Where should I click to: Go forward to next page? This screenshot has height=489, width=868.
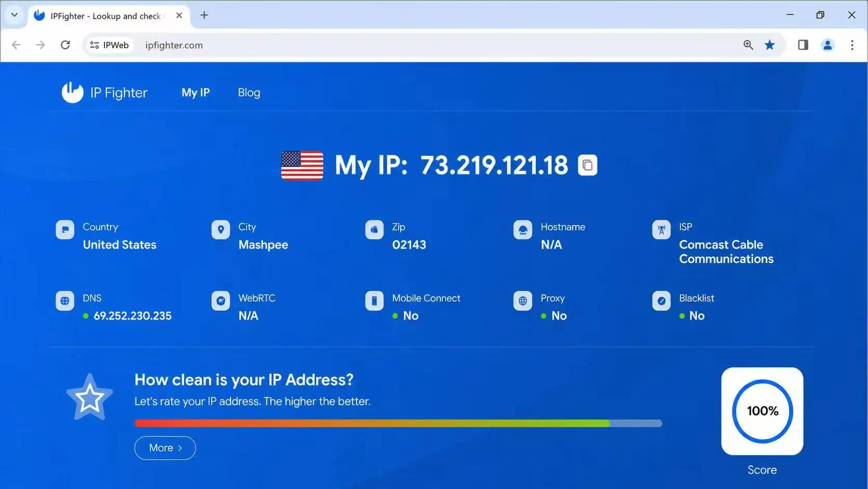click(40, 45)
